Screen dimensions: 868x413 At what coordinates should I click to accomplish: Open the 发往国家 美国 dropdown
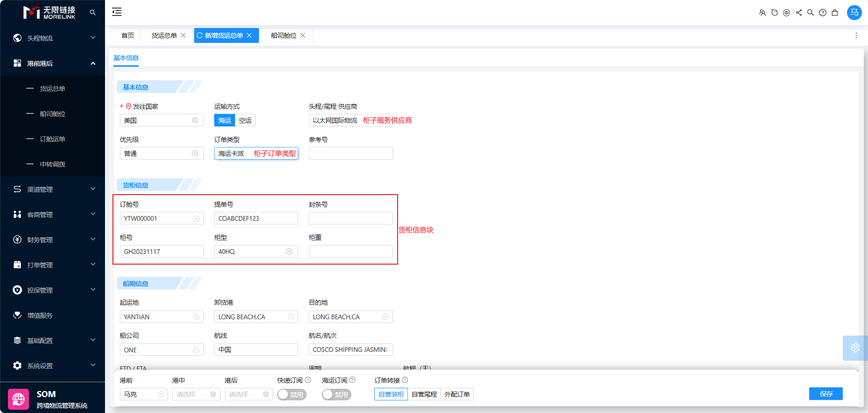pyautogui.click(x=162, y=120)
